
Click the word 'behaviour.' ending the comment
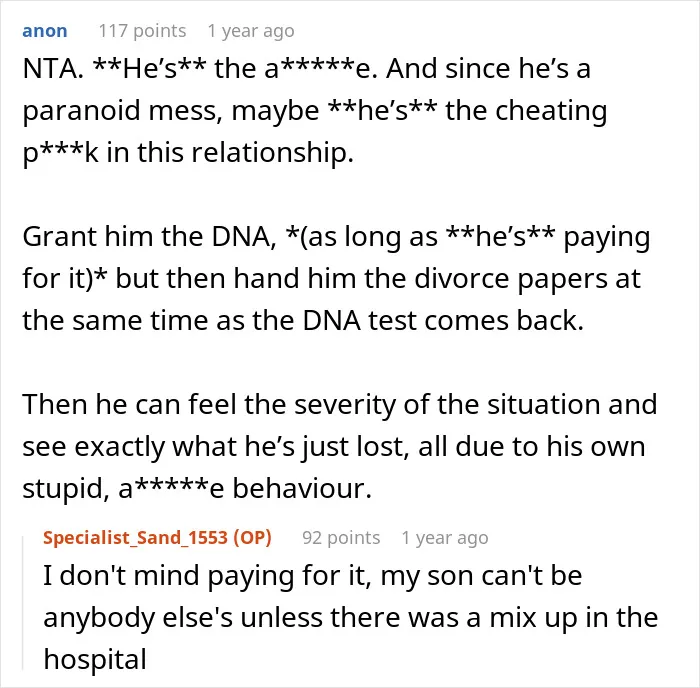[302, 488]
